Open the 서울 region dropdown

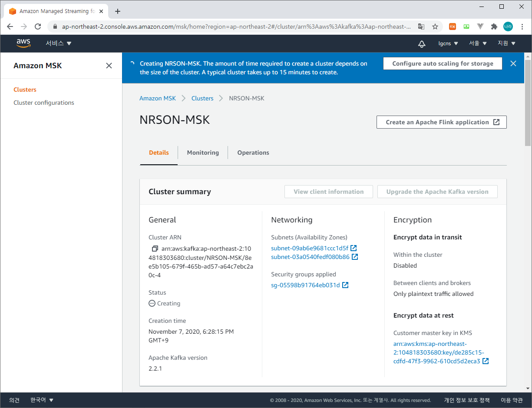[x=478, y=43]
